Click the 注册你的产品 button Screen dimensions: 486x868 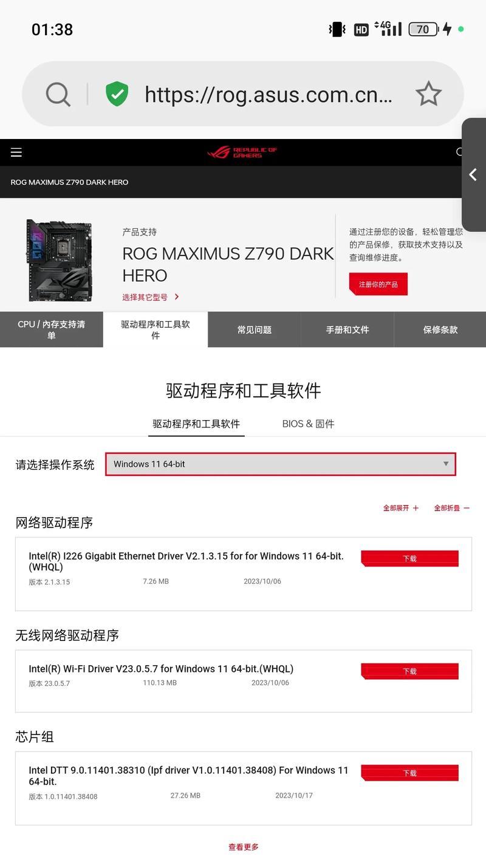(378, 284)
